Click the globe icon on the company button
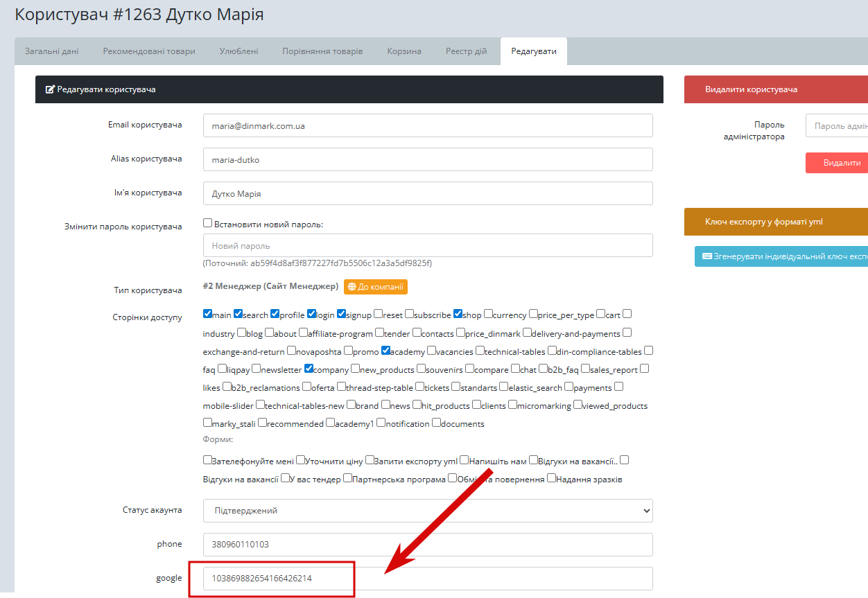Screen dimensions: 868x598 [352, 287]
